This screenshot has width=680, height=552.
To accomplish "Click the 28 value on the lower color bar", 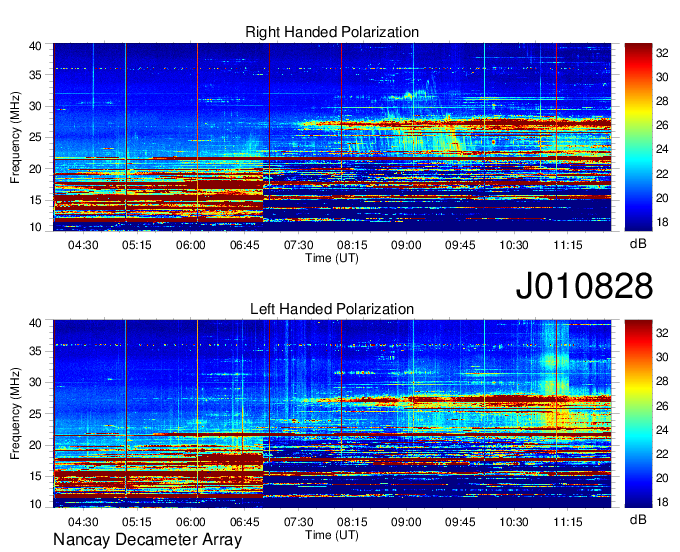I will coord(662,381).
